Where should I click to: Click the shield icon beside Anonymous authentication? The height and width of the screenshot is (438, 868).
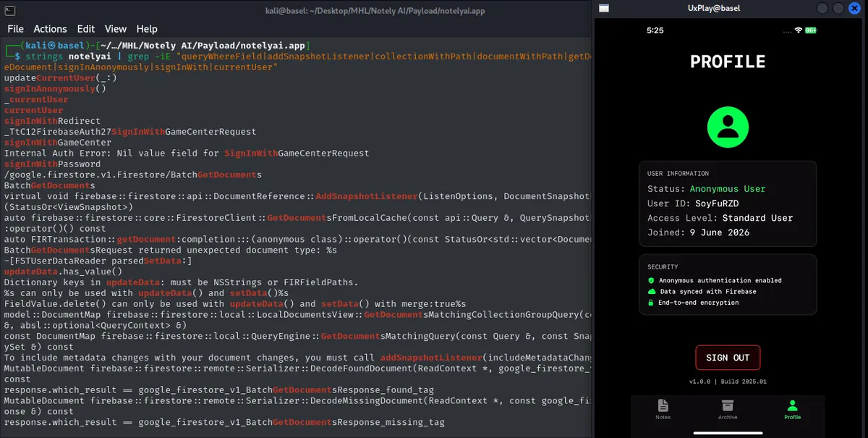651,280
